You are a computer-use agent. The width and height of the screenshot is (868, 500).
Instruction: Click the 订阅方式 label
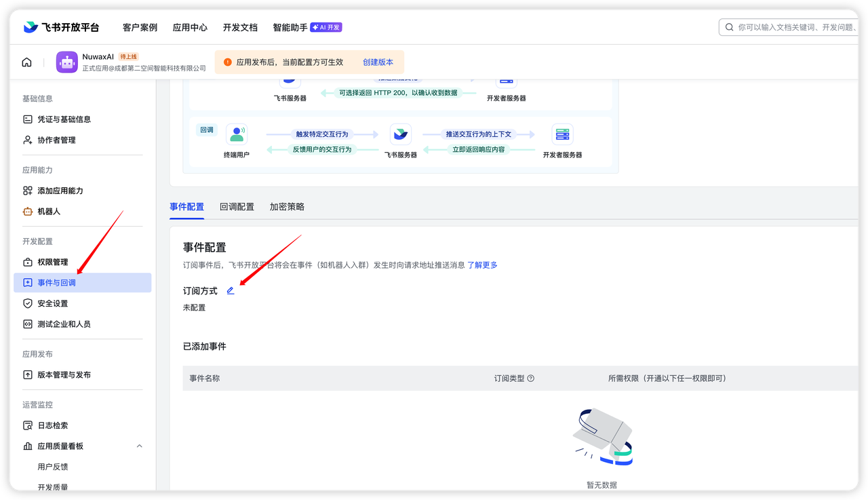click(x=200, y=291)
